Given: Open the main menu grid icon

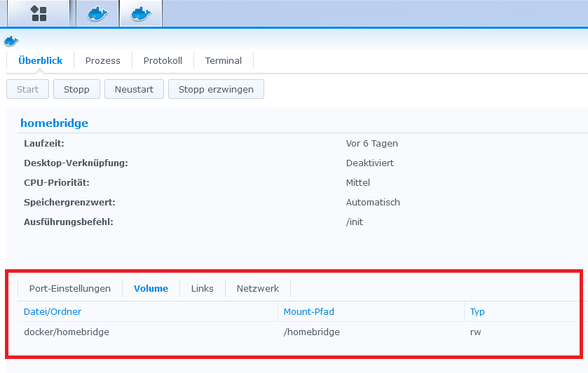Looking at the screenshot, I should [39, 13].
